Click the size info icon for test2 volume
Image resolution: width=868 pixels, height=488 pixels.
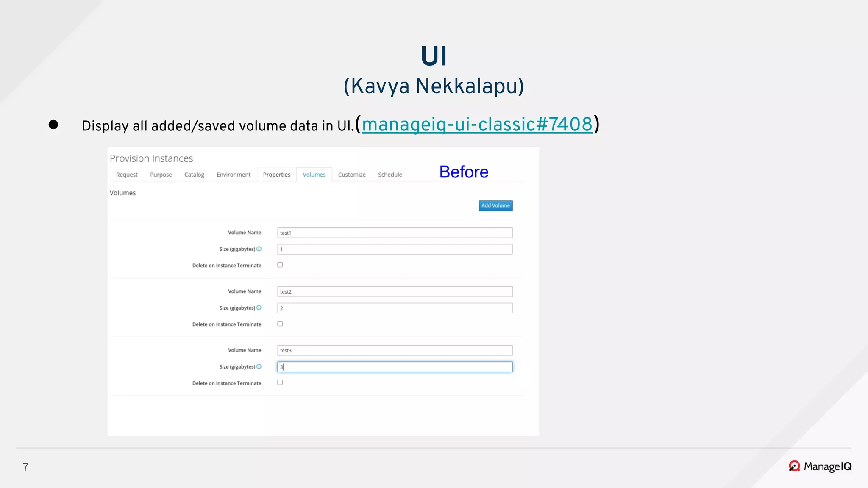(259, 308)
